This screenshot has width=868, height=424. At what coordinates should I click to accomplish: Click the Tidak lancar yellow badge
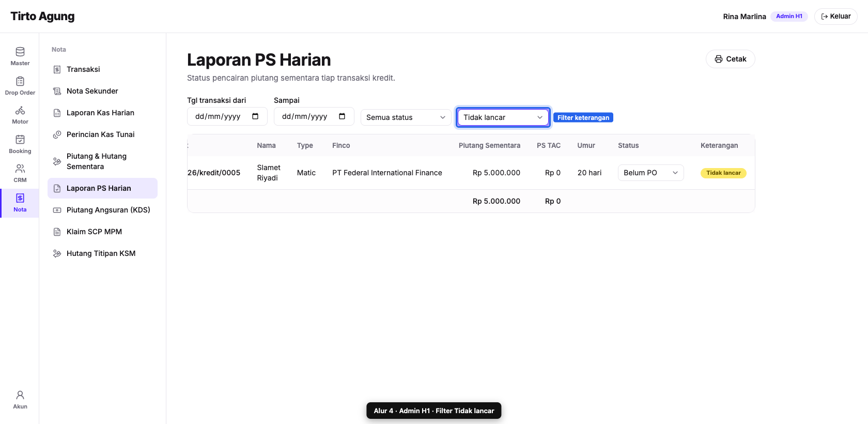[723, 173]
